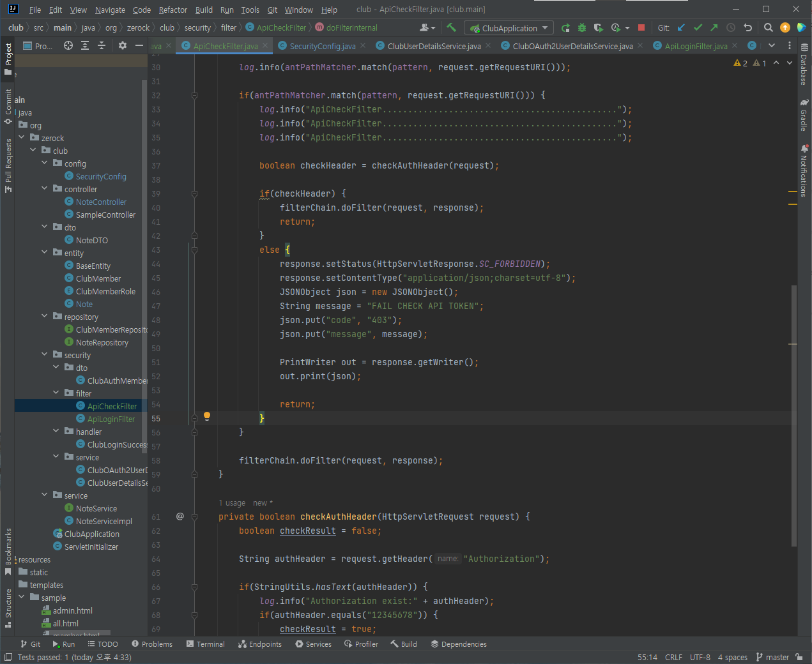The image size is (812, 664).
Task: Go to next highlighted error arrow
Action: 789,63
